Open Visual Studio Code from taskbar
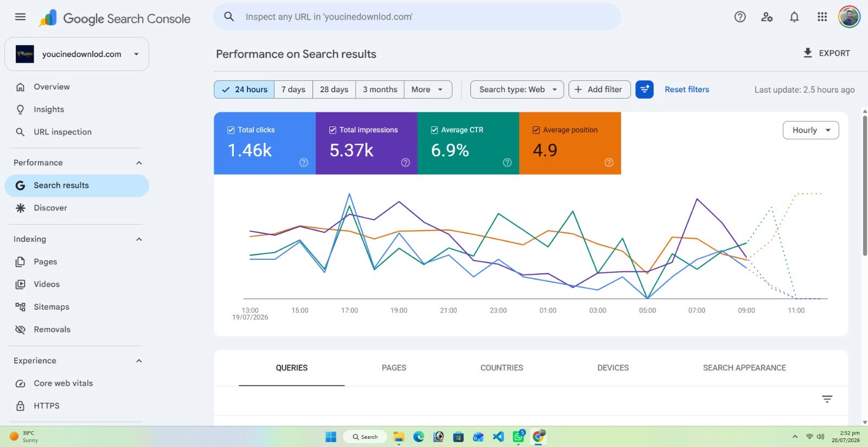The height and width of the screenshot is (447, 868). pos(498,437)
